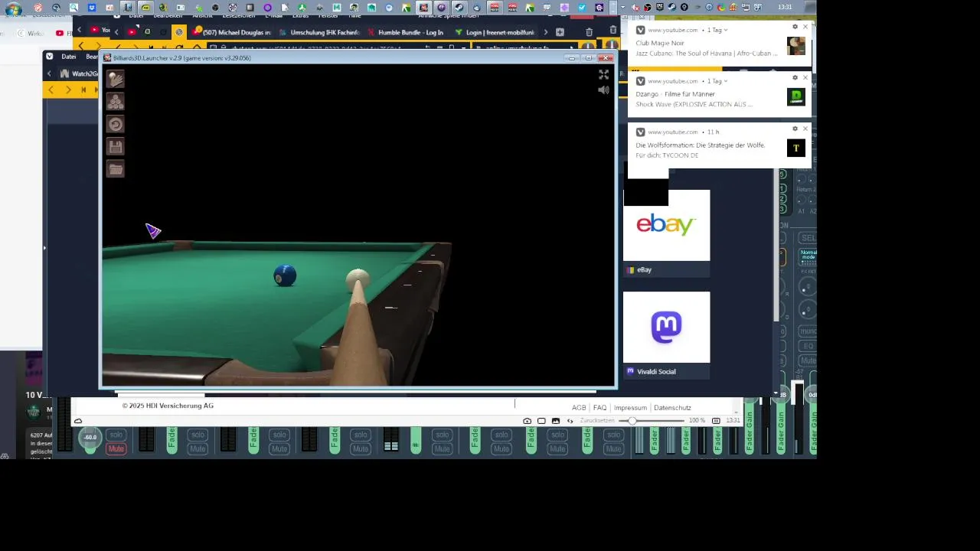Click the Steam icon in system tray
Screen dimensions: 980x551
tap(671, 7)
